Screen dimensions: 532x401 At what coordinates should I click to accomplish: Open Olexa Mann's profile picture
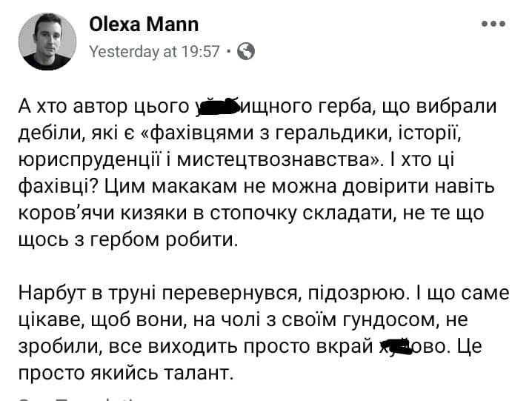point(47,41)
